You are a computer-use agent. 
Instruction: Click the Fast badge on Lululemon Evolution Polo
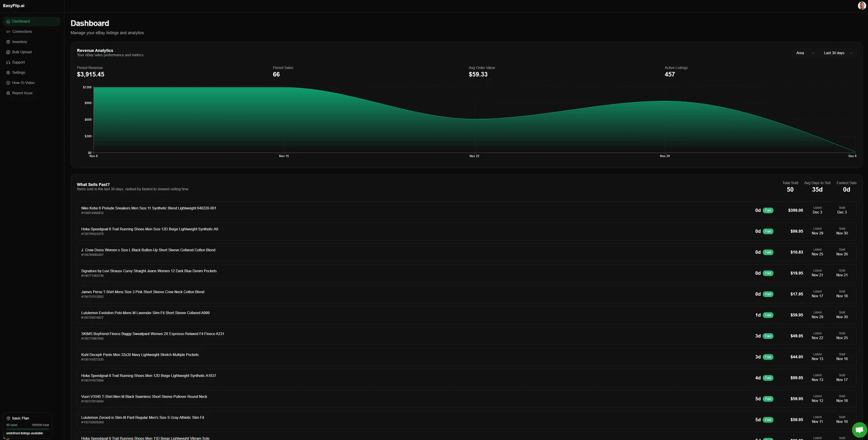pos(768,315)
